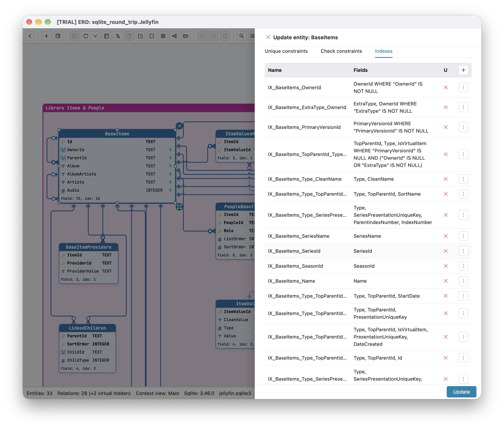
Task: Open options menu for IX_BaseItems_SeriesId row
Action: pyautogui.click(x=463, y=251)
